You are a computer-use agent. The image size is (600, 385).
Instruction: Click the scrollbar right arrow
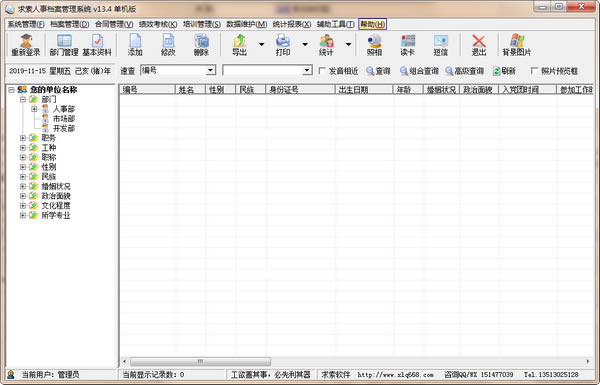[x=588, y=361]
